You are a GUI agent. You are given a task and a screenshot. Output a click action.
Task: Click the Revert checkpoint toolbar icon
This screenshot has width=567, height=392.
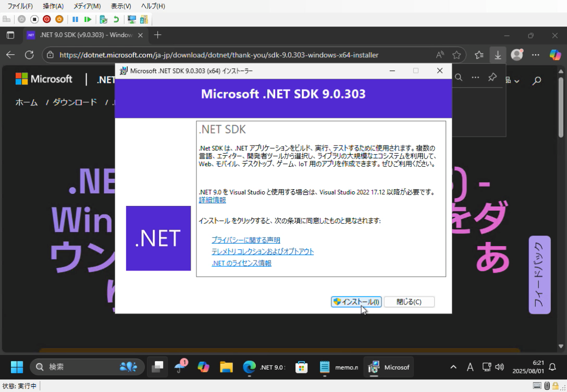click(116, 19)
